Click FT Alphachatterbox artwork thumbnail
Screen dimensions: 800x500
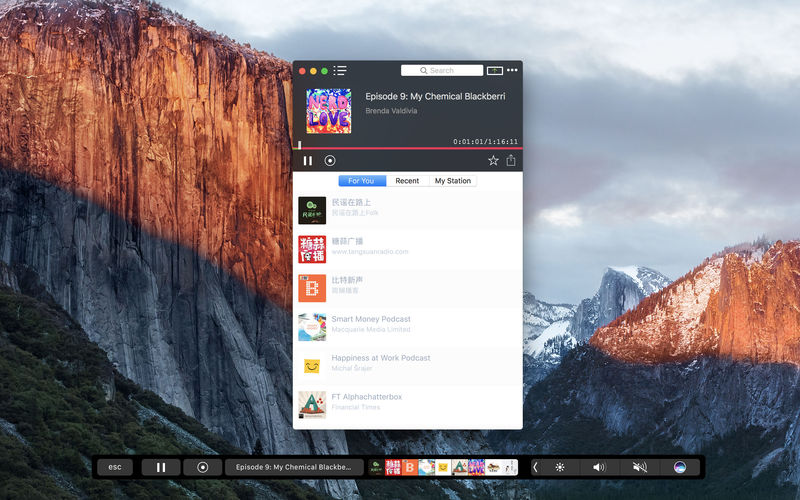click(x=312, y=405)
